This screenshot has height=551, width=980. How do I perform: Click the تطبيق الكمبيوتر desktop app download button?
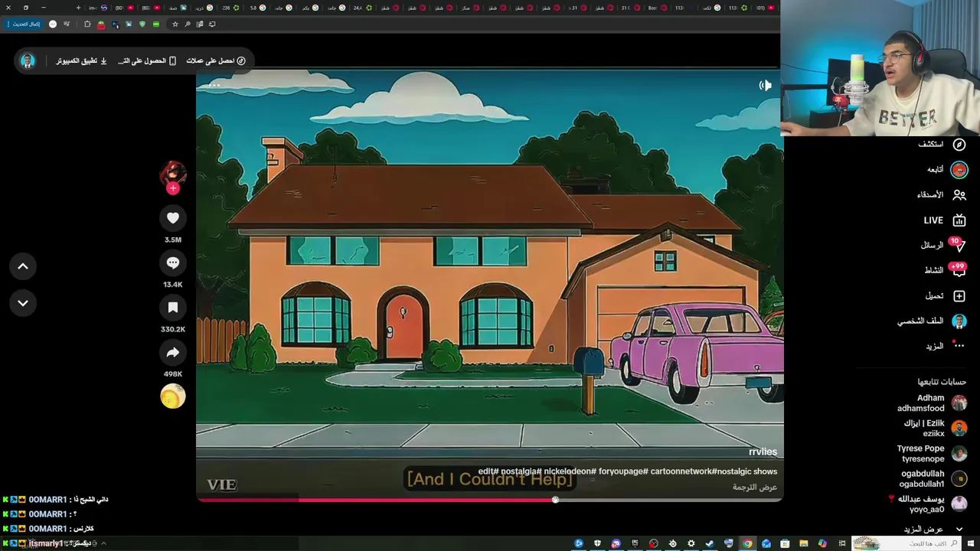pyautogui.click(x=82, y=60)
